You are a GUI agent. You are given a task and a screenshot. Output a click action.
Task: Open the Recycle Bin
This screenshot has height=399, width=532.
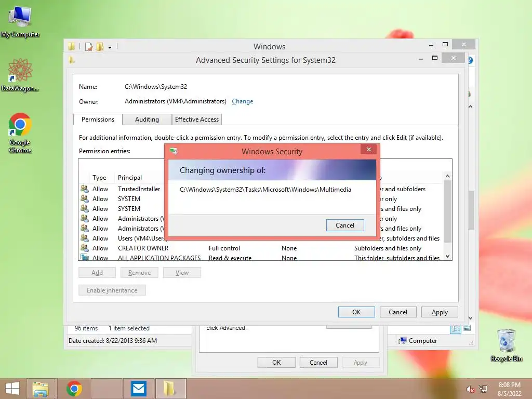click(x=506, y=345)
